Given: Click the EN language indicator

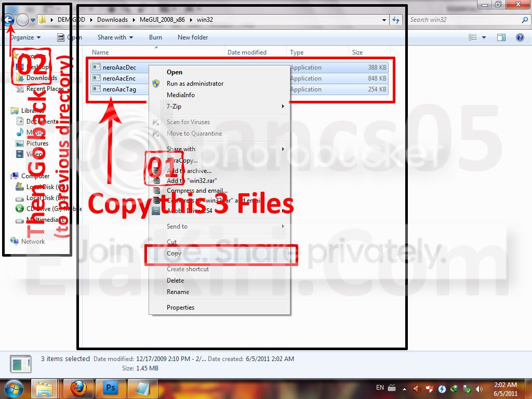Looking at the screenshot, I should point(380,388).
